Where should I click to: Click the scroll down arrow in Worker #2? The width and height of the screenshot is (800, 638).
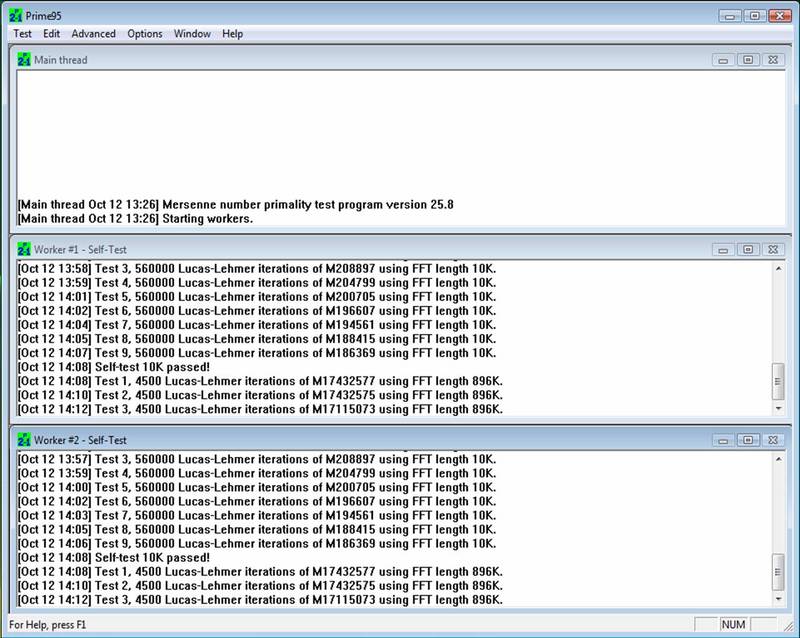(x=779, y=598)
